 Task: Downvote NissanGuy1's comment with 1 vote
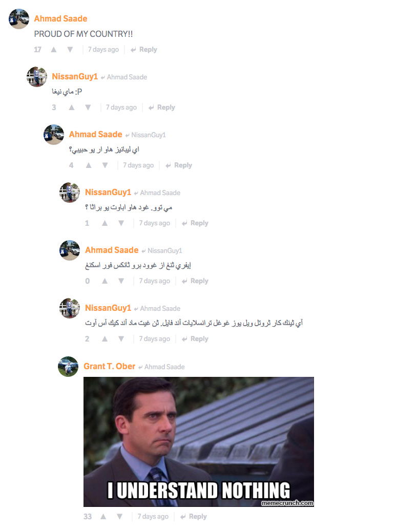click(121, 223)
